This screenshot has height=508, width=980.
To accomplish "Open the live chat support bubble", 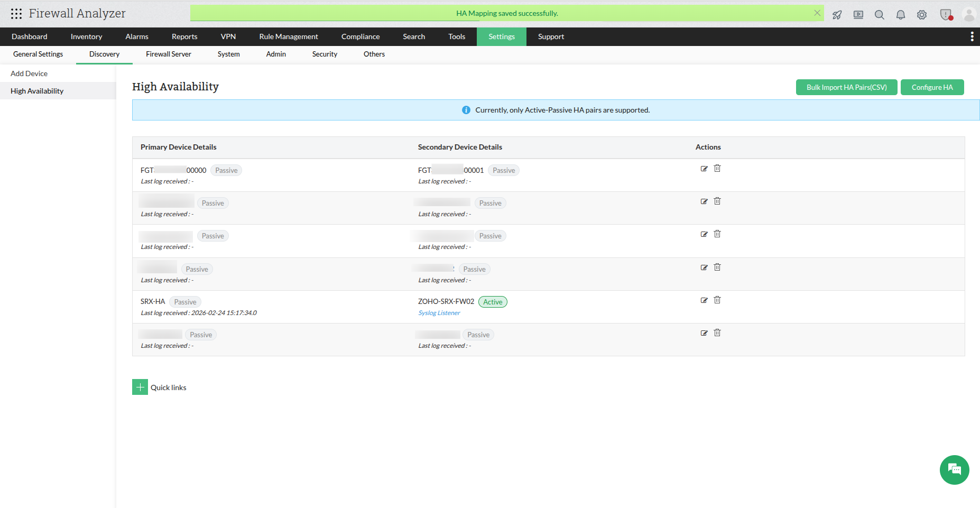I will click(x=954, y=469).
